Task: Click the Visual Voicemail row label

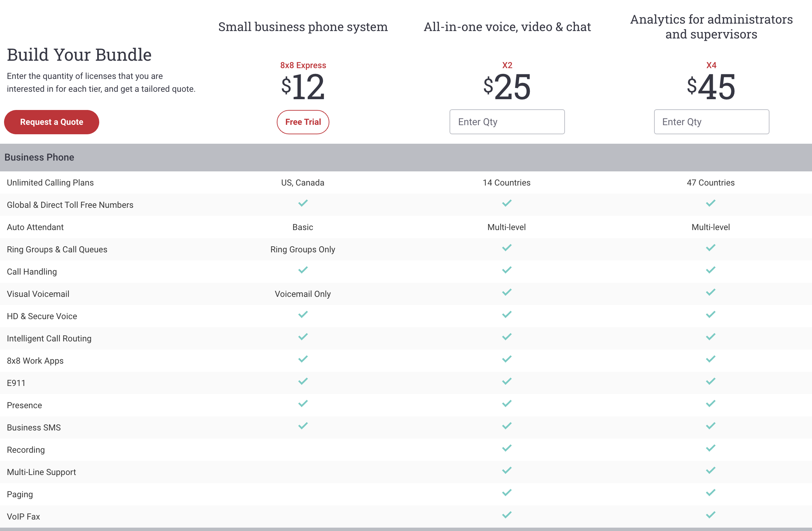Action: coord(38,294)
